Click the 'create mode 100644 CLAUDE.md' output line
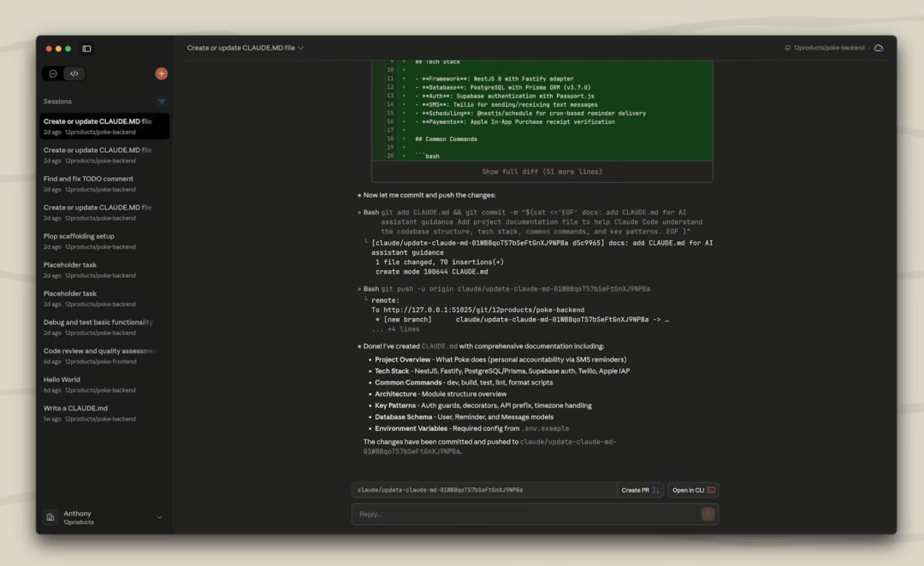Viewport: 924px width, 566px height. pyautogui.click(x=431, y=272)
